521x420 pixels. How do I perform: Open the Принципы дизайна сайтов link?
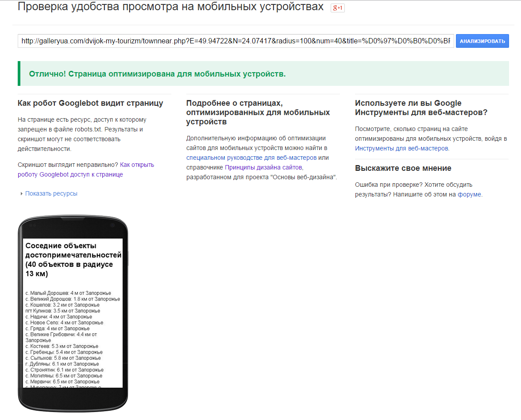pos(263,167)
